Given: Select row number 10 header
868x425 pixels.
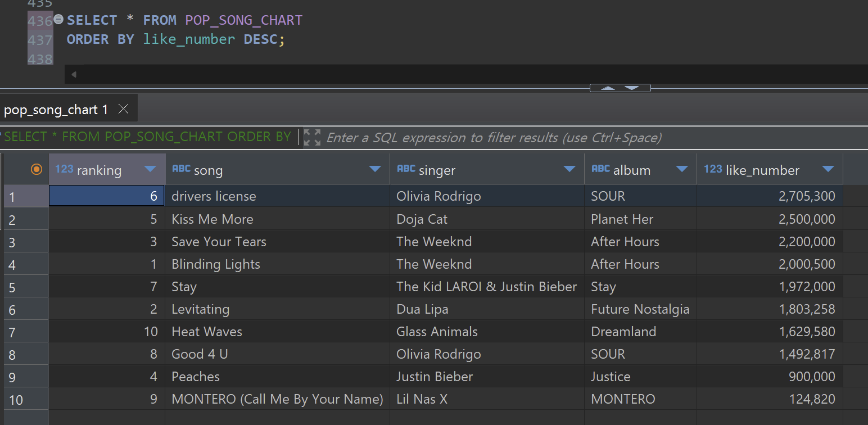Looking at the screenshot, I should [26, 399].
